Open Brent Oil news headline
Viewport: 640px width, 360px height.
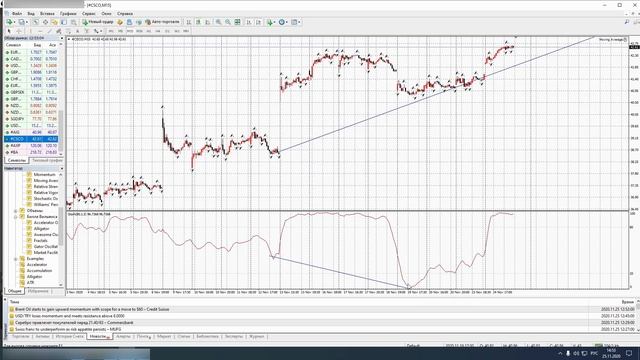point(92,309)
